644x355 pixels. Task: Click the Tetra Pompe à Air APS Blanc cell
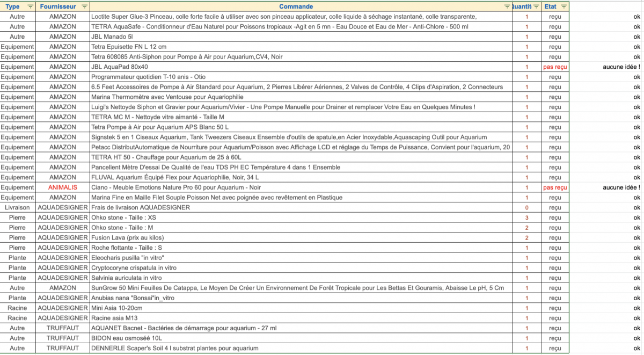tap(301, 127)
